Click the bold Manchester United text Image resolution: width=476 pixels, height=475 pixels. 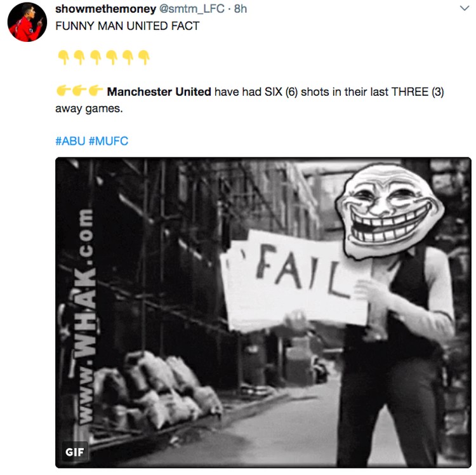159,91
